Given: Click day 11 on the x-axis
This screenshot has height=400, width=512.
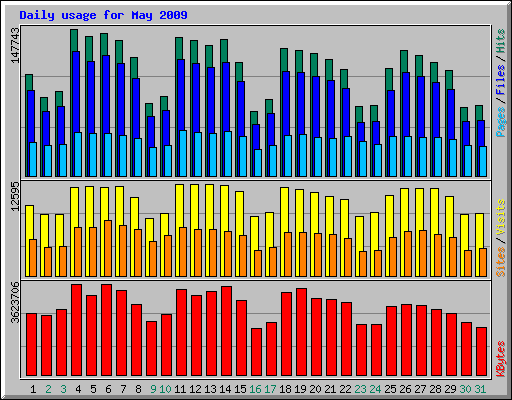Looking at the screenshot, I should 180,389.
